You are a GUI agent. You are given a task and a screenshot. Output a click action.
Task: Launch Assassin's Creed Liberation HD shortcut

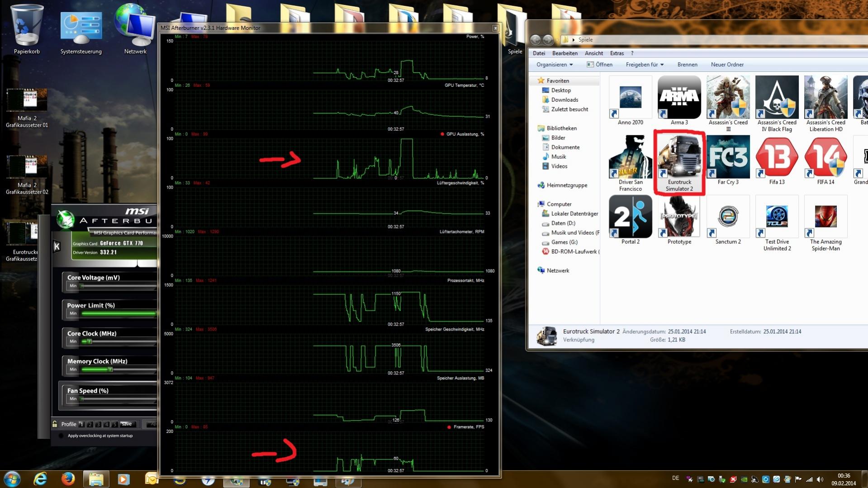[825, 104]
